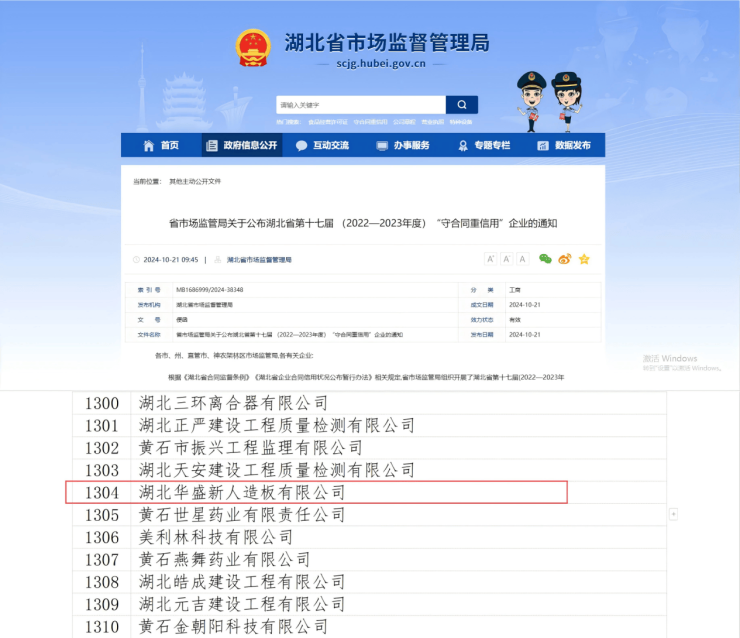
Task: Click the female police mascot figure
Action: pyautogui.click(x=567, y=101)
